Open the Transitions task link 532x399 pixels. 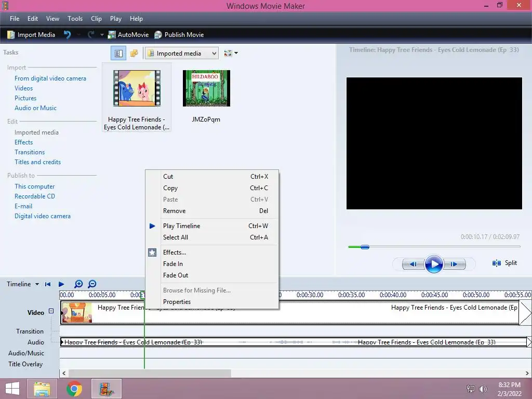point(30,152)
